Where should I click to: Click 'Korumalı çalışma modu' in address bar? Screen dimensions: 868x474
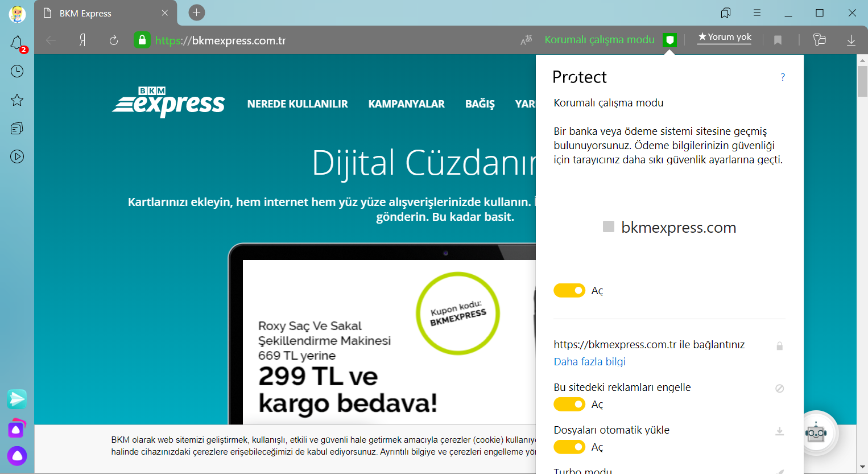coord(600,40)
